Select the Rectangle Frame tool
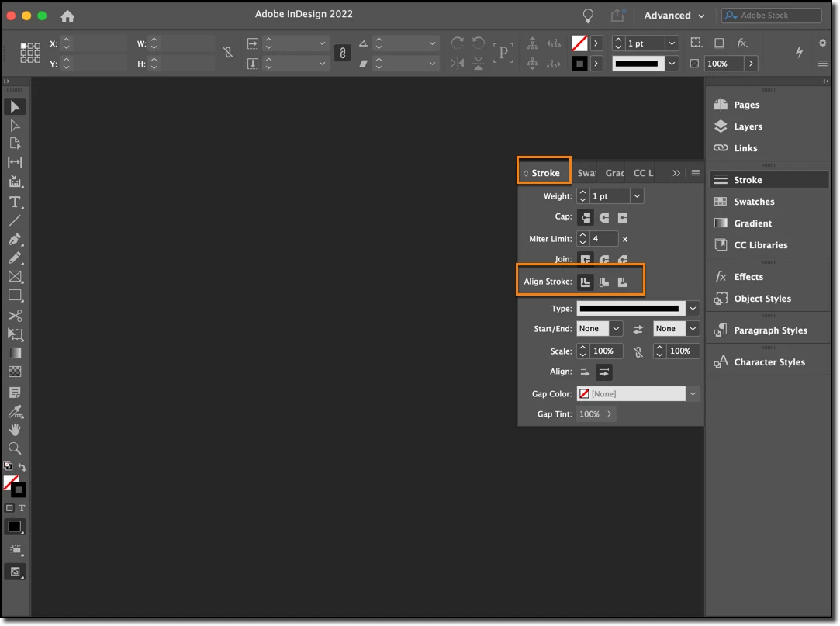Image resolution: width=840 pixels, height=626 pixels. 15,277
